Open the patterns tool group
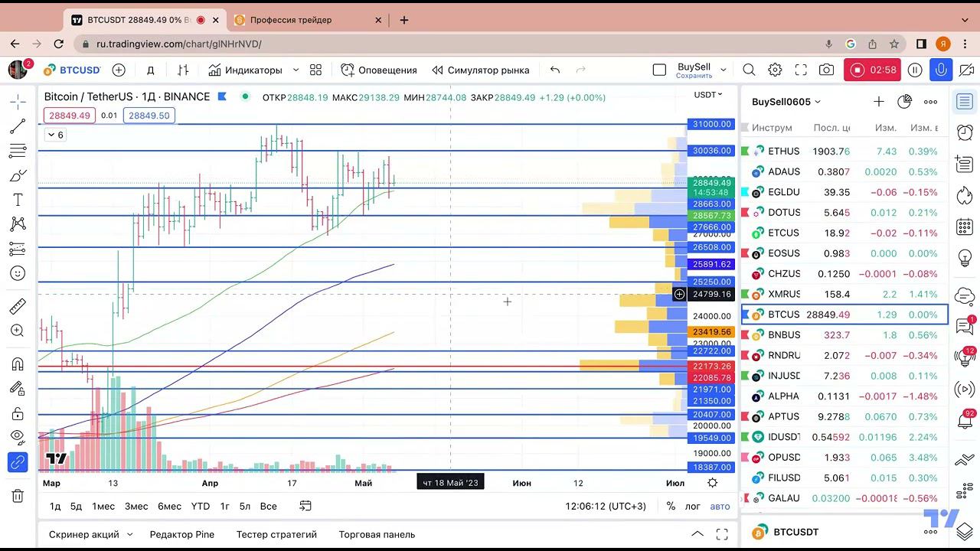 tap(18, 224)
